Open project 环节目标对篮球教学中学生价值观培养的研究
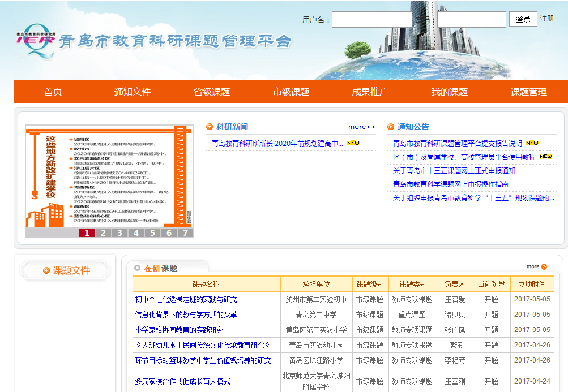The image size is (568, 392). (203, 360)
